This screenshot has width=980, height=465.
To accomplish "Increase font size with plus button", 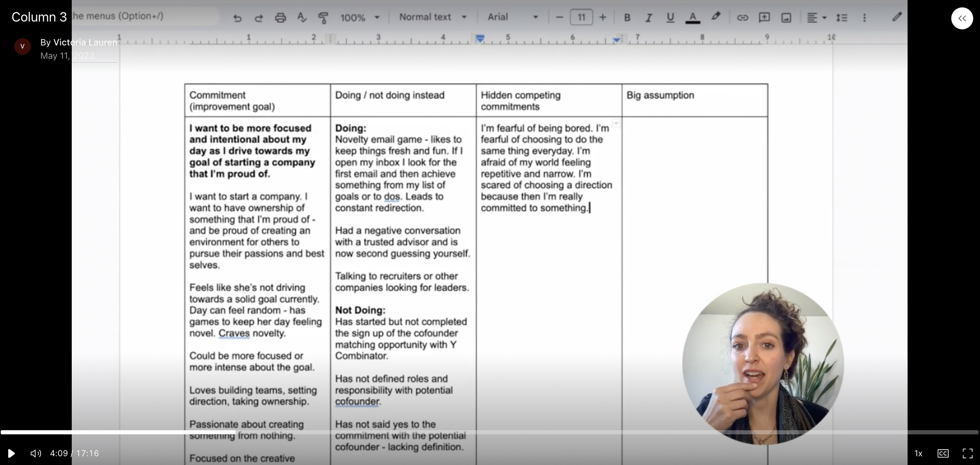I will (x=603, y=17).
